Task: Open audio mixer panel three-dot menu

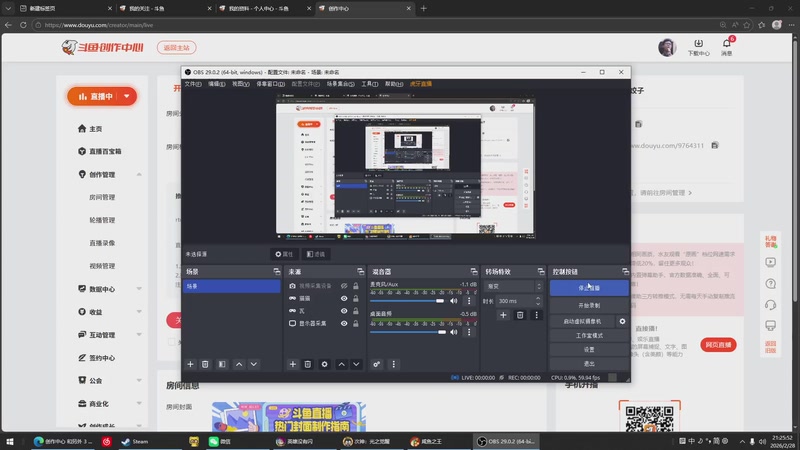Action: click(393, 364)
